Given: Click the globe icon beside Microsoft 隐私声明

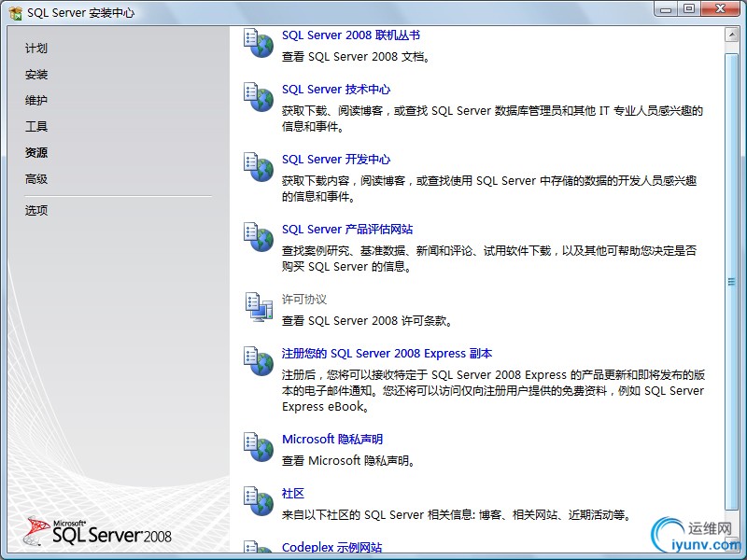Looking at the screenshot, I should tap(259, 447).
